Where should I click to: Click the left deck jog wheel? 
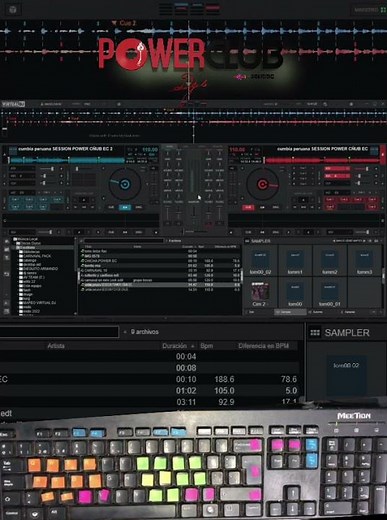tap(125, 184)
